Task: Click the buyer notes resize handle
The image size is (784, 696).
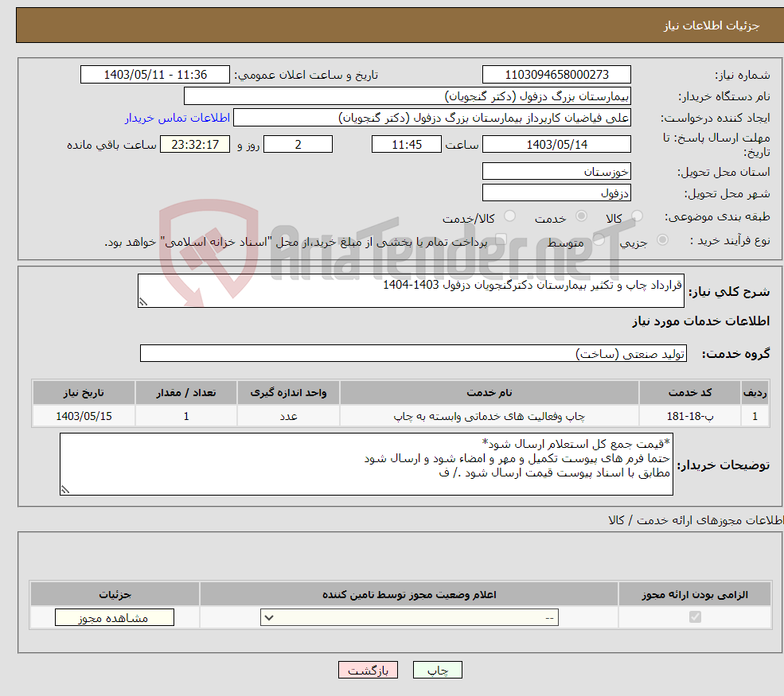Action: click(65, 490)
